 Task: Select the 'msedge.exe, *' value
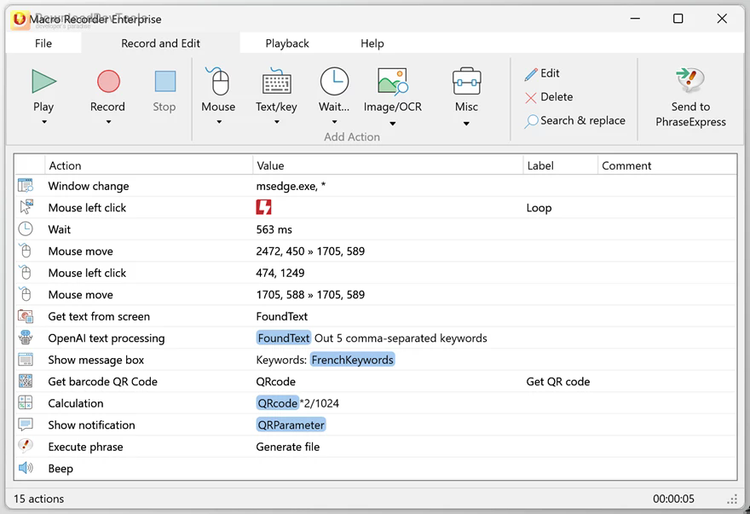tap(291, 186)
